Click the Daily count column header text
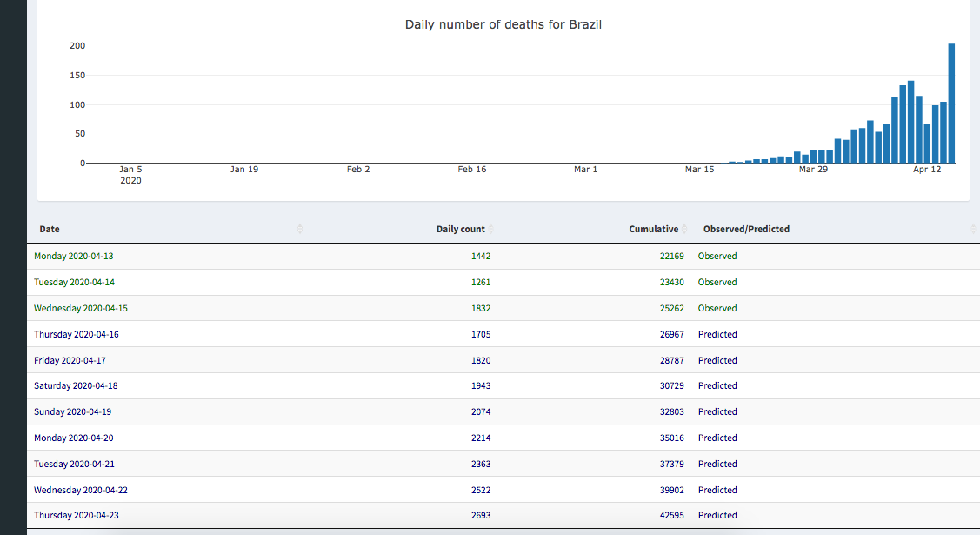Image resolution: width=980 pixels, height=535 pixels. tap(460, 229)
